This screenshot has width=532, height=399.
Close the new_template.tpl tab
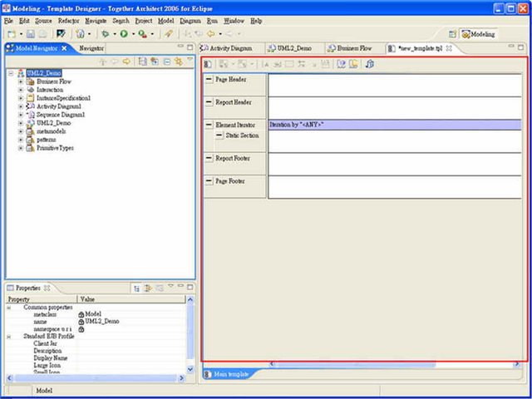[449, 48]
